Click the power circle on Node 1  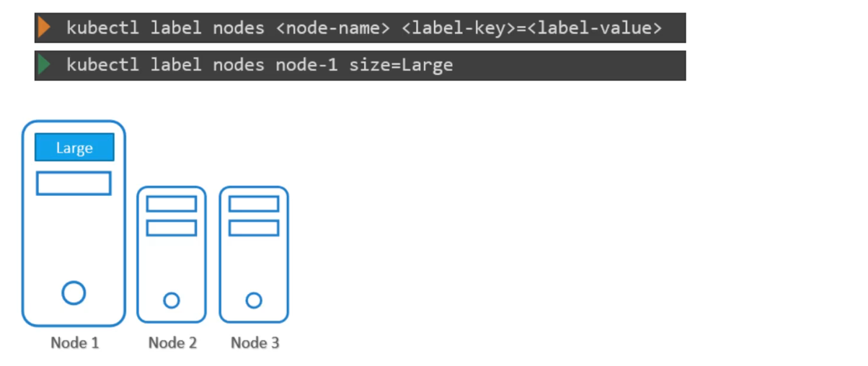74,293
